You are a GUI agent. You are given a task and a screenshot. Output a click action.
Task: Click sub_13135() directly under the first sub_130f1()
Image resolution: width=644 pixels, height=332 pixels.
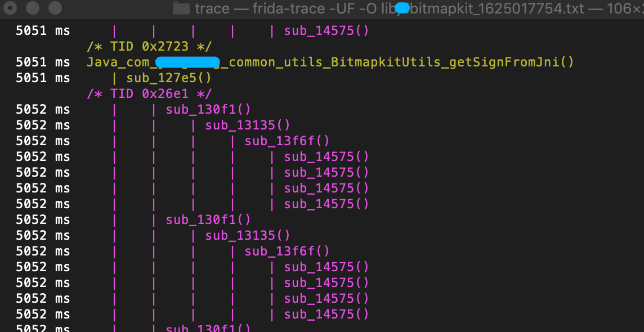point(248,125)
